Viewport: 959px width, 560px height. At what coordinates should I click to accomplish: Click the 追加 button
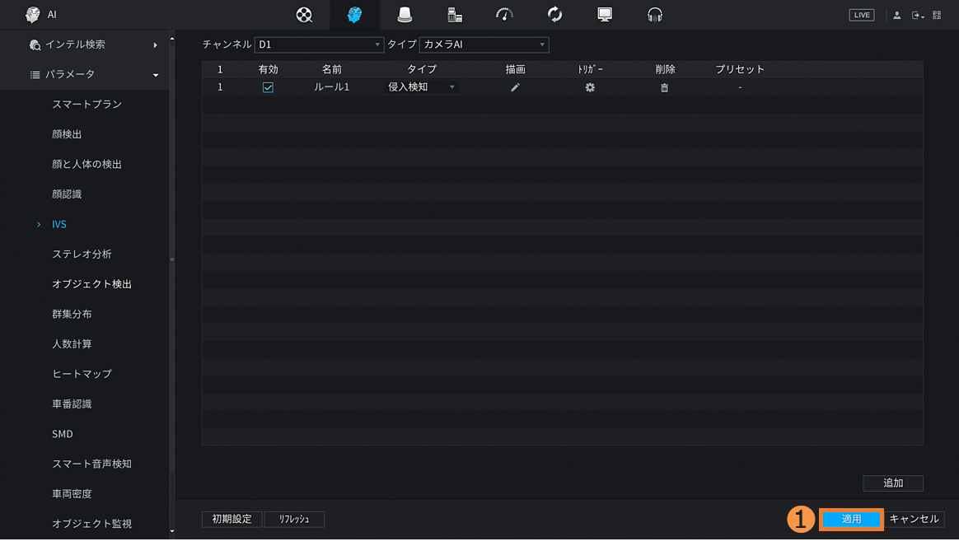(x=892, y=483)
